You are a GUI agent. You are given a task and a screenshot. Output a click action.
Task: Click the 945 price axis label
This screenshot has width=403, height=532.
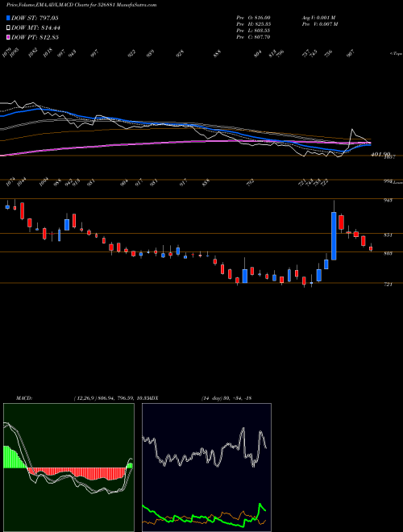[388, 200]
